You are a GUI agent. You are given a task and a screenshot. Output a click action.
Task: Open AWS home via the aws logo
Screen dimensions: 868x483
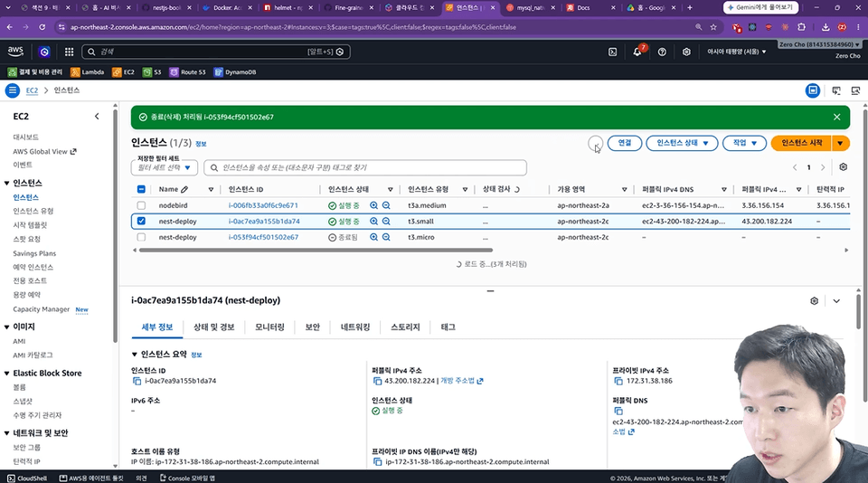[15, 52]
